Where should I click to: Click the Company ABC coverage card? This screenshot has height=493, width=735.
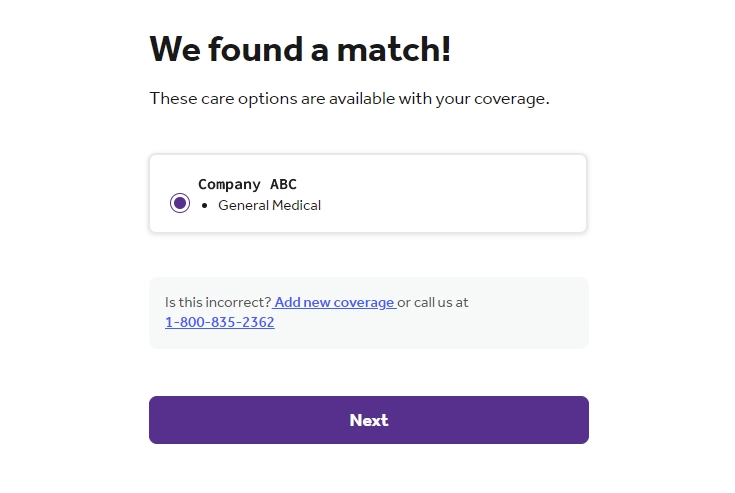pyautogui.click(x=368, y=194)
